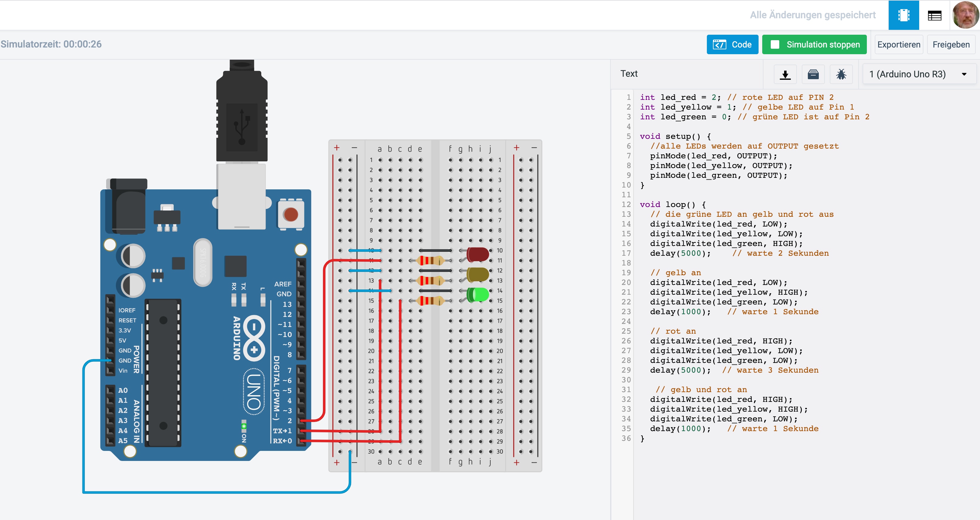Click the red reset button on the Arduino
The image size is (980, 520).
click(x=291, y=214)
